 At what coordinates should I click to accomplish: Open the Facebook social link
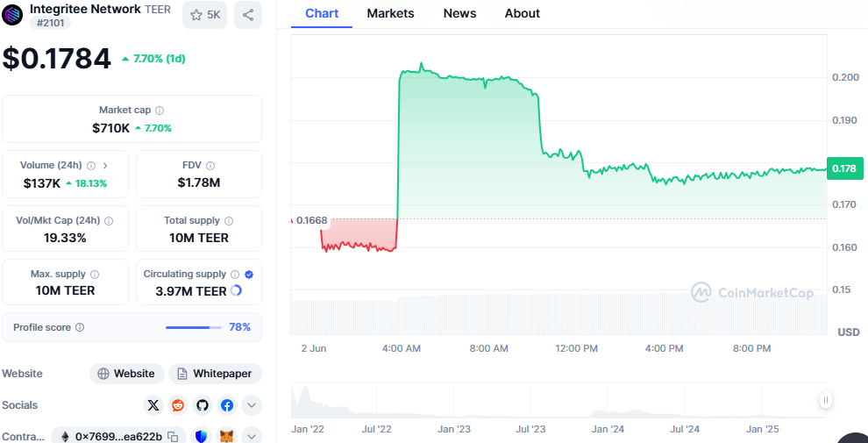[x=227, y=405]
